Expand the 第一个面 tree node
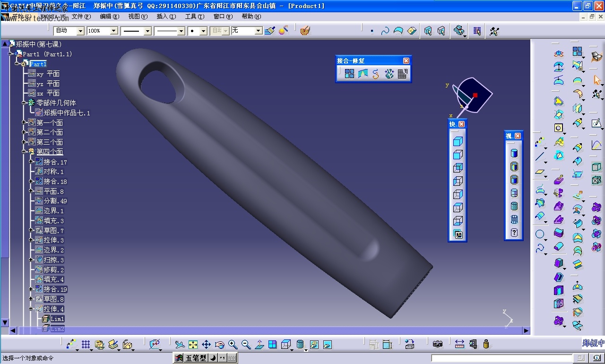 coord(24,122)
